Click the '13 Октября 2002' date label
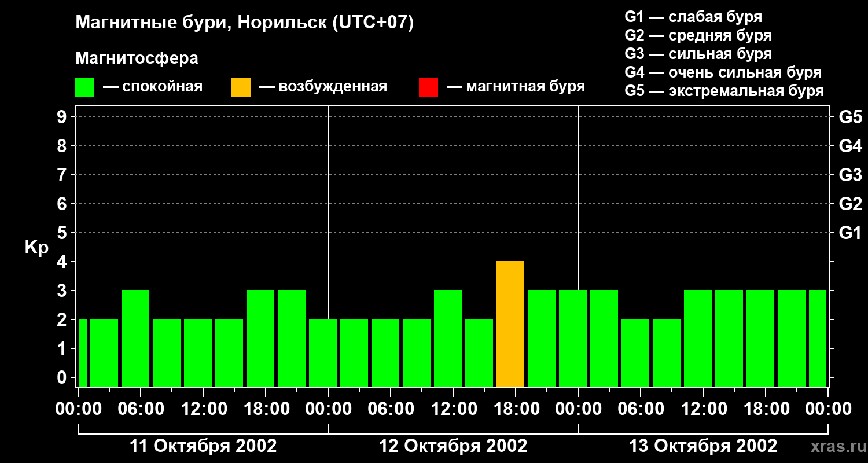This screenshot has height=463, width=868. point(703,446)
